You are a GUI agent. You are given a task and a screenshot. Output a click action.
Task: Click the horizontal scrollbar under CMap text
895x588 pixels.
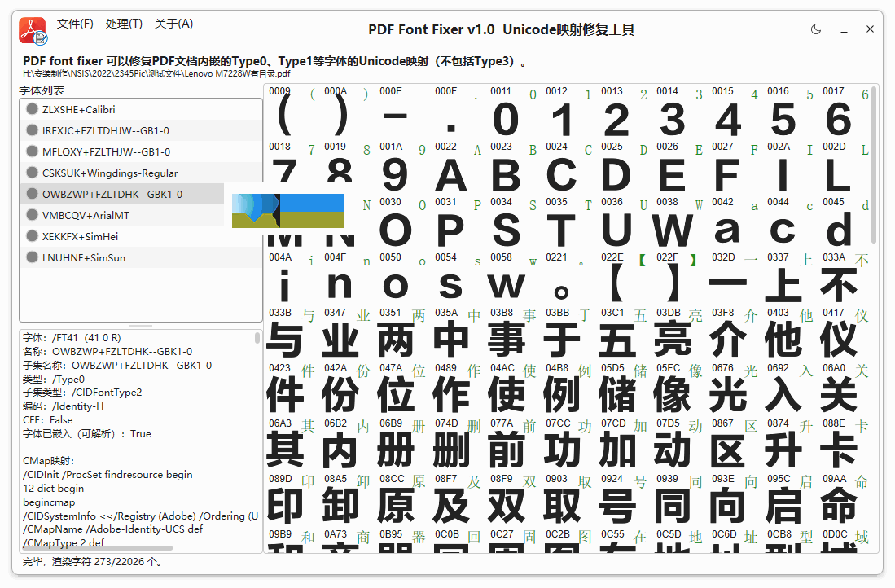coord(98,548)
